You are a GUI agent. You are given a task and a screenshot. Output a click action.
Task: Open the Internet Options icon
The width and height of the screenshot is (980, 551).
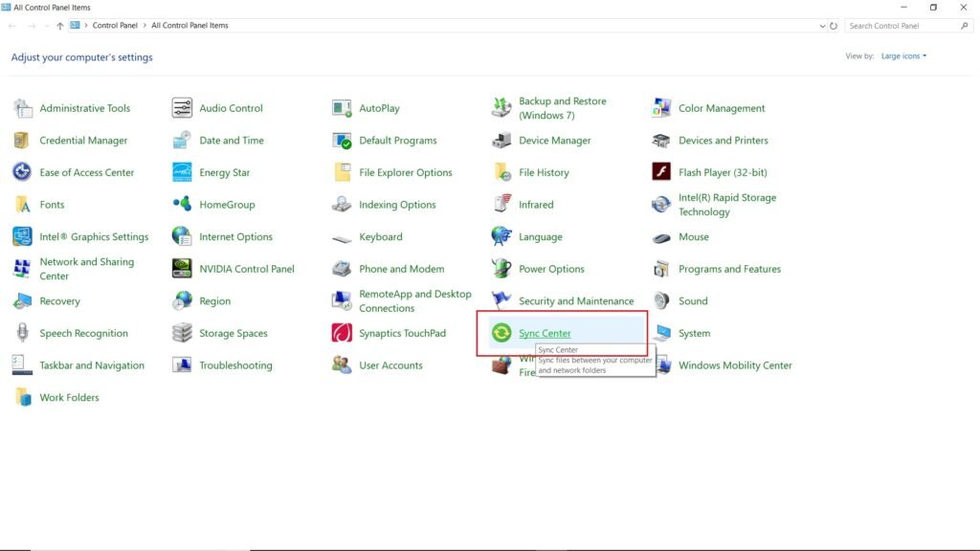coord(182,236)
